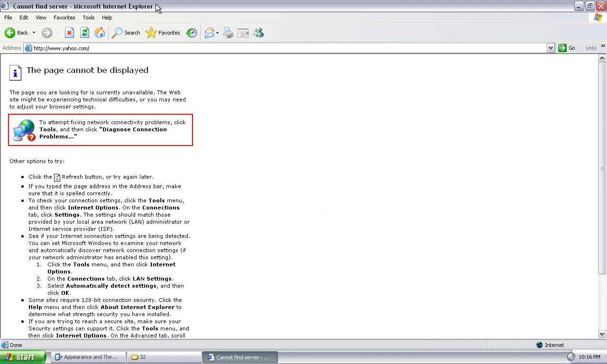
Task: Open the Search pane from toolbar
Action: 126,33
